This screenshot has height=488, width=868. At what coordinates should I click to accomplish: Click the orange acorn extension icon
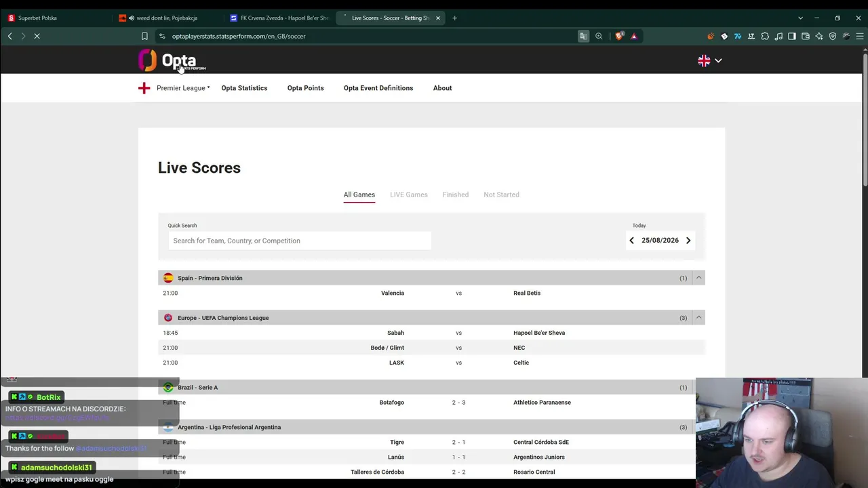click(x=711, y=36)
